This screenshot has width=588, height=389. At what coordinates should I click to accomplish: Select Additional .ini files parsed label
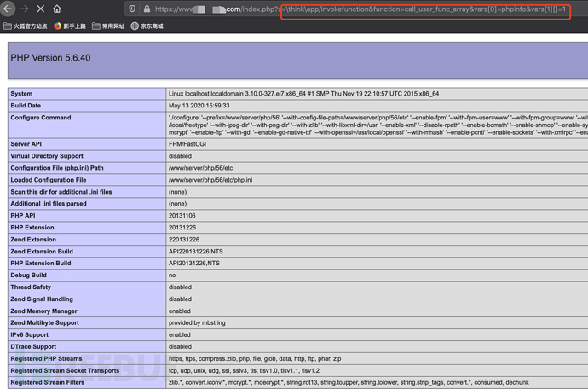49,204
